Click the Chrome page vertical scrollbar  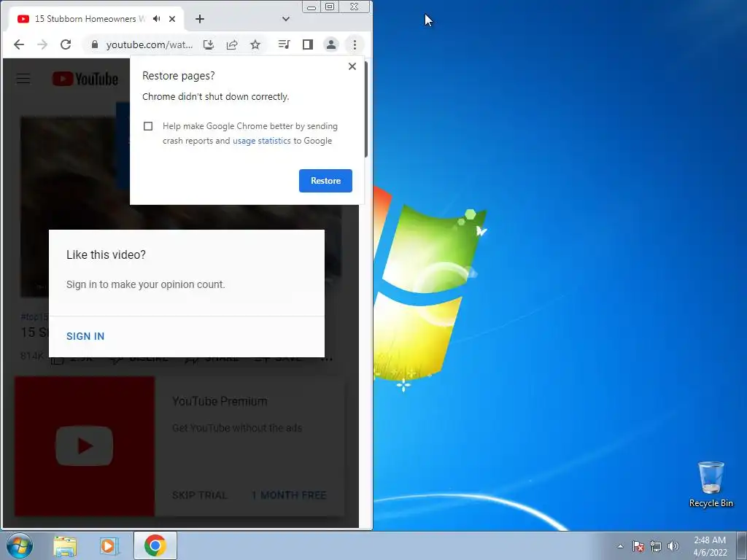click(x=366, y=109)
